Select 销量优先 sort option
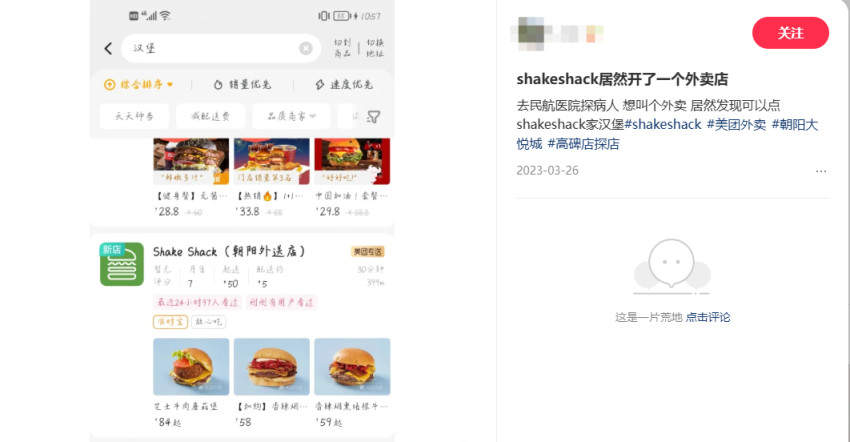Viewport: 850px width, 442px height. pos(242,85)
